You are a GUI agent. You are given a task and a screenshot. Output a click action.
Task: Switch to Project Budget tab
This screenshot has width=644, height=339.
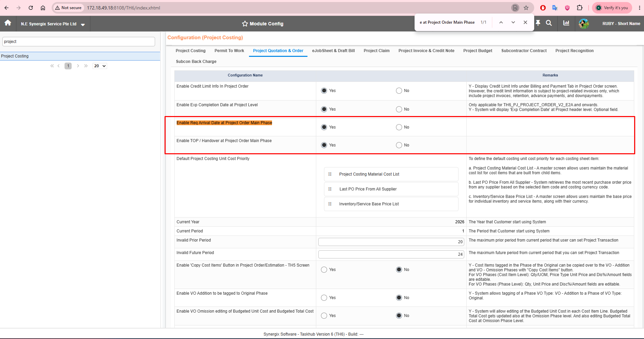coord(478,51)
